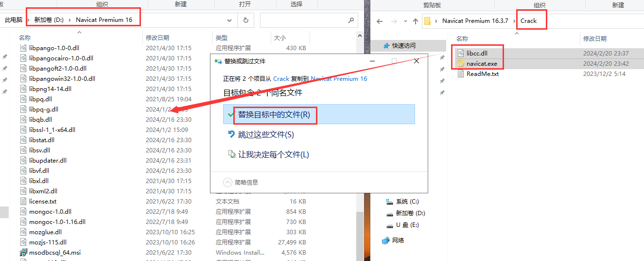
Task: Select libpq-g.dll file
Action: tap(44, 109)
